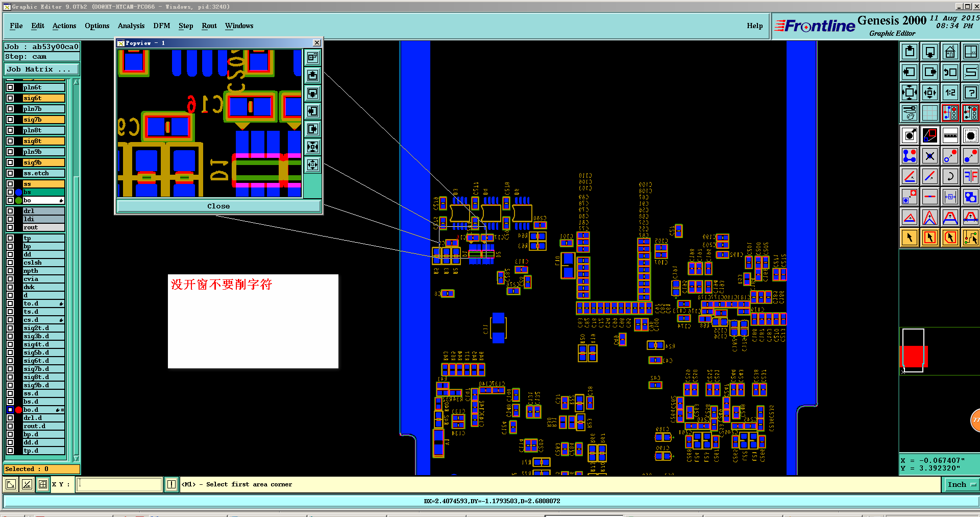Click green color dot of bo layer
Screen dimensions: 980x517
tap(19, 200)
